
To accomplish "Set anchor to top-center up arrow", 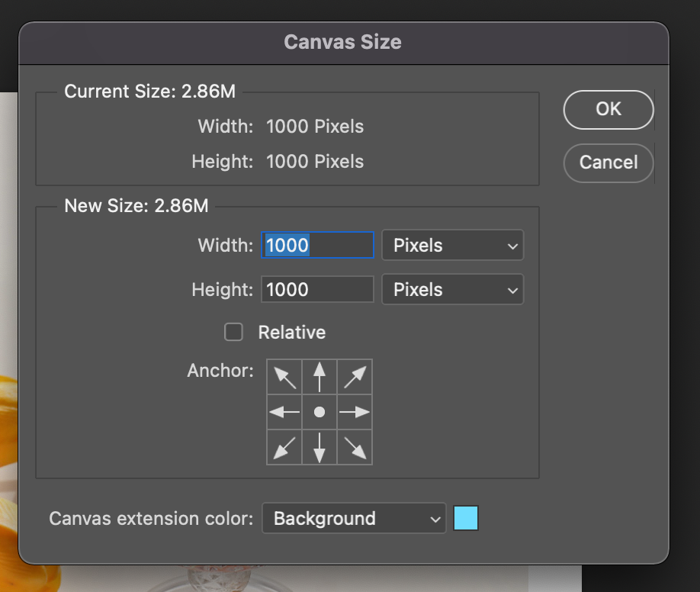I will 319,377.
